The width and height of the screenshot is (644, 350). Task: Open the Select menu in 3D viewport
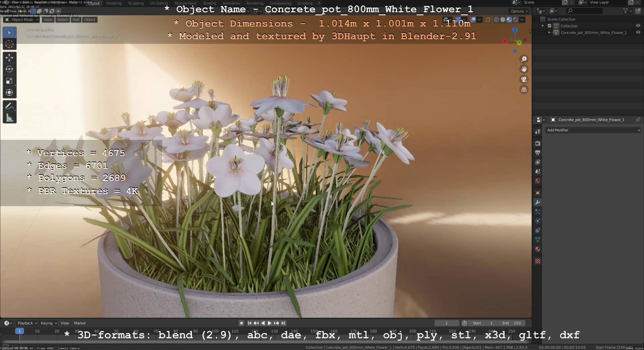pyautogui.click(x=63, y=20)
